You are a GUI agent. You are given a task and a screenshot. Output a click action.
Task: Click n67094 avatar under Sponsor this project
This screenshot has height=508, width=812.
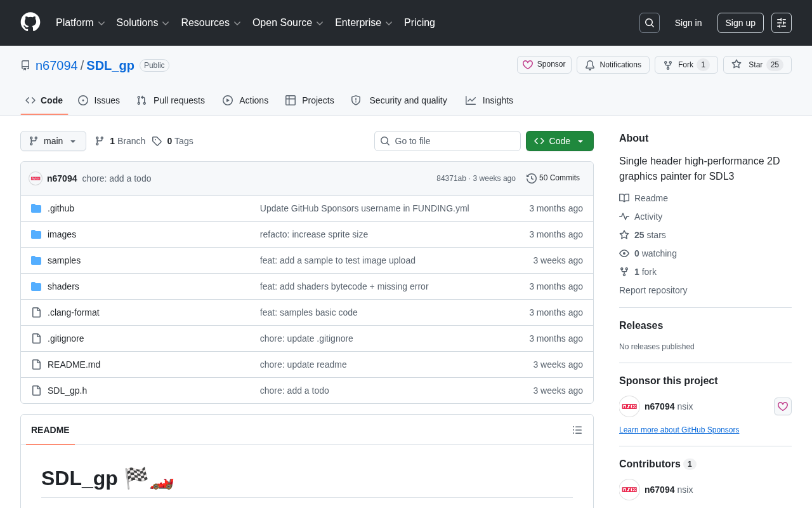tap(629, 406)
